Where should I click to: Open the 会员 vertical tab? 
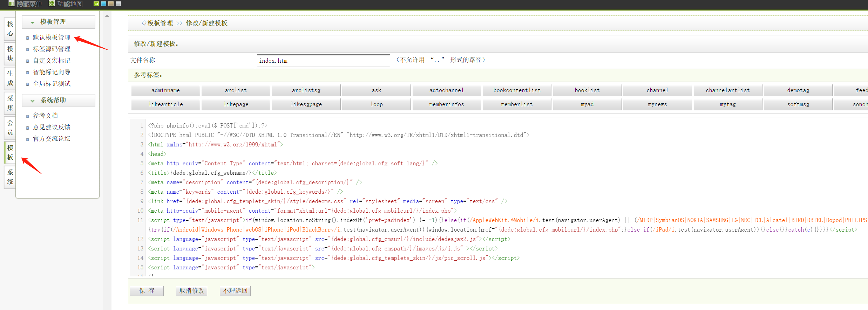pyautogui.click(x=10, y=128)
